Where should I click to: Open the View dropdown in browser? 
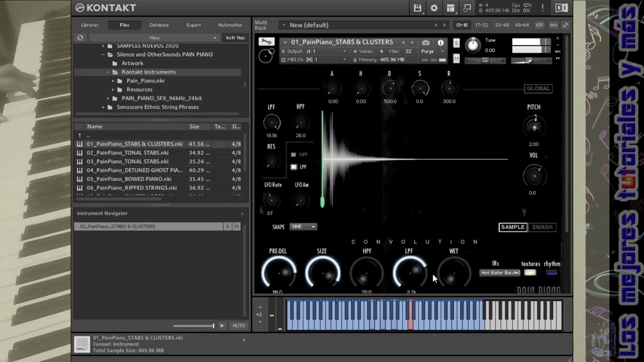point(154,38)
